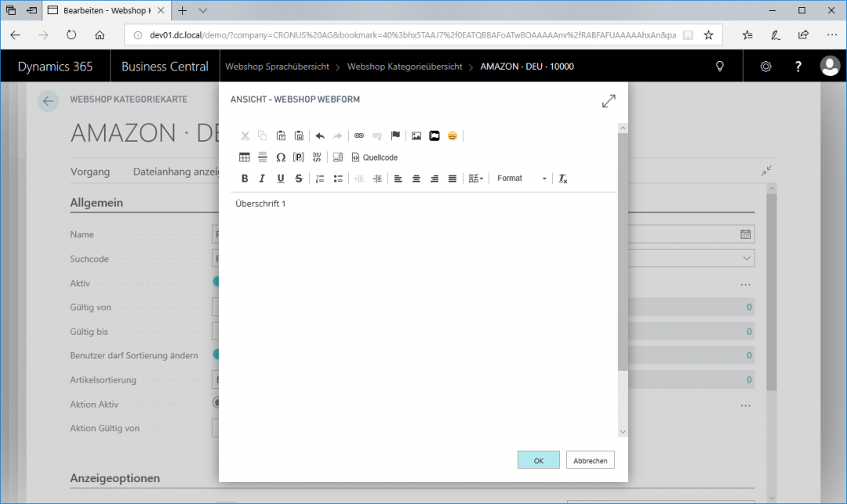Undo the last edit in the editor
This screenshot has width=847, height=504.
(x=320, y=136)
